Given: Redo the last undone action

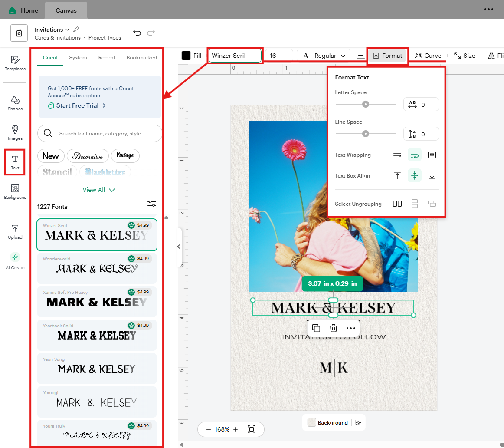Looking at the screenshot, I should click(151, 33).
